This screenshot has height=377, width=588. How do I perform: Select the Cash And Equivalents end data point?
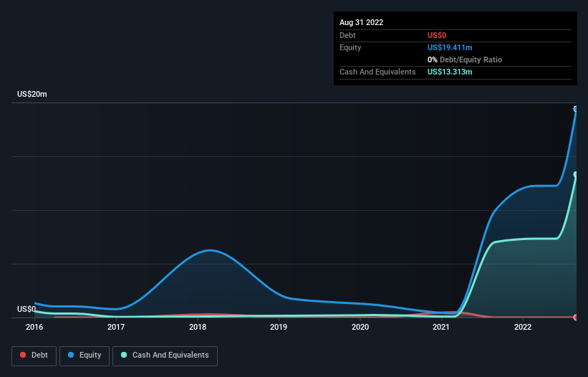coord(576,174)
